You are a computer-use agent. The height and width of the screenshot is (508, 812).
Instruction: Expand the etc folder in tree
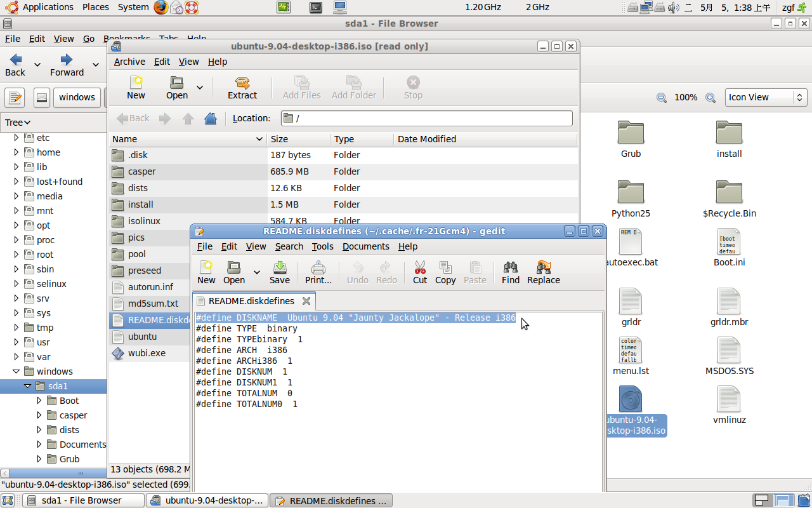[16, 138]
